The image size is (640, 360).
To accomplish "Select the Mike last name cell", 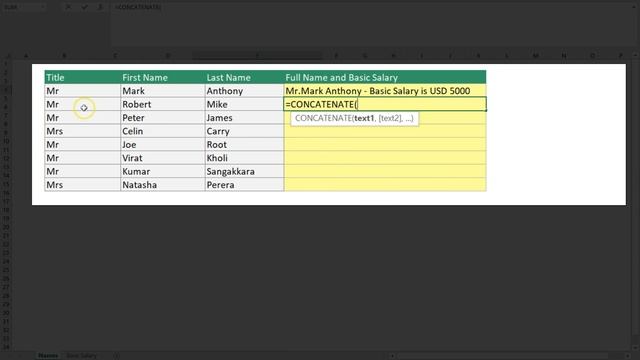I will (x=244, y=104).
